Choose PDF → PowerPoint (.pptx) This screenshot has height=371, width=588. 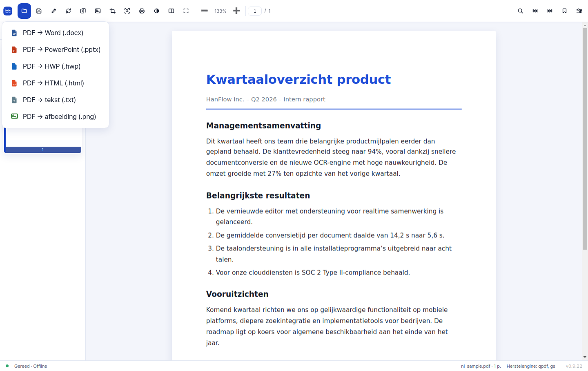point(56,49)
